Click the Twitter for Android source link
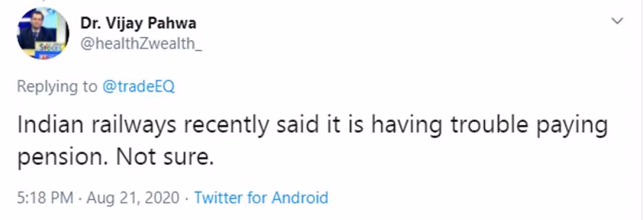The height and width of the screenshot is (220, 644). click(x=261, y=197)
